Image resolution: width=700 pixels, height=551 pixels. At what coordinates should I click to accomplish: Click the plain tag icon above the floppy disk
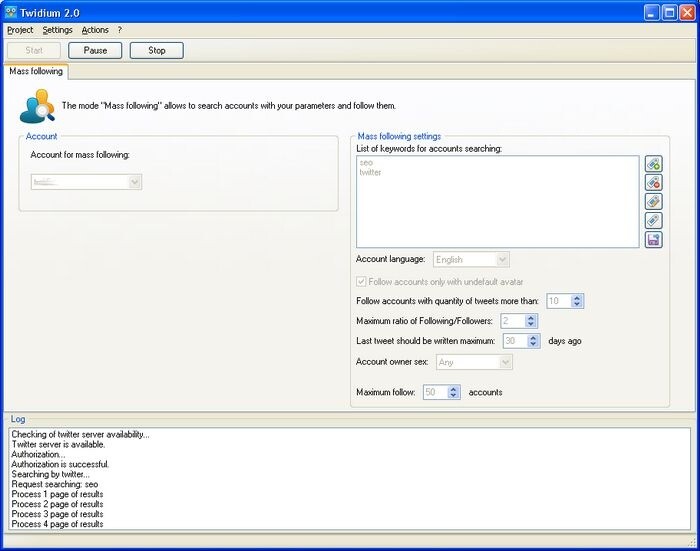(x=654, y=220)
